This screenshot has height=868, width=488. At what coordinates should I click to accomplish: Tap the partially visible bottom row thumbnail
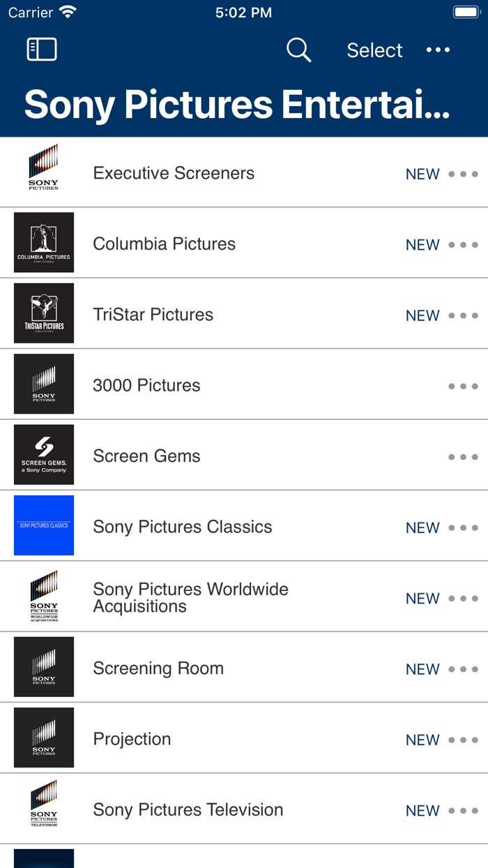[x=43, y=860]
